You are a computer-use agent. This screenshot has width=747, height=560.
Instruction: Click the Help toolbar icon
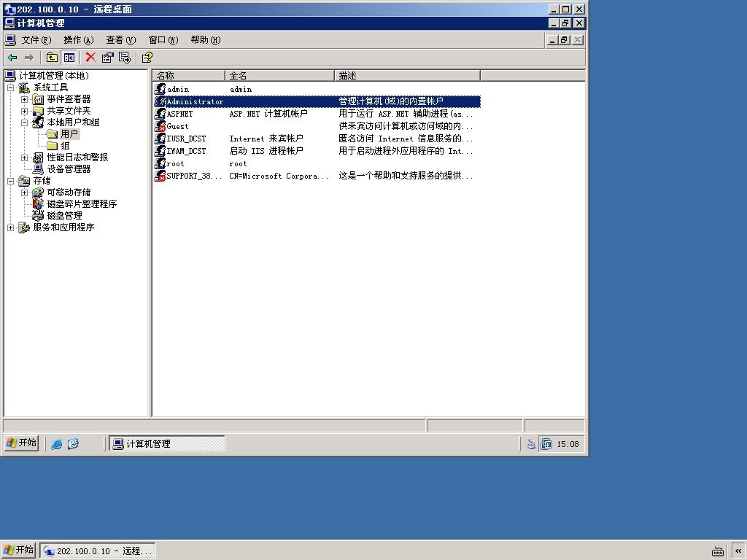(x=147, y=58)
